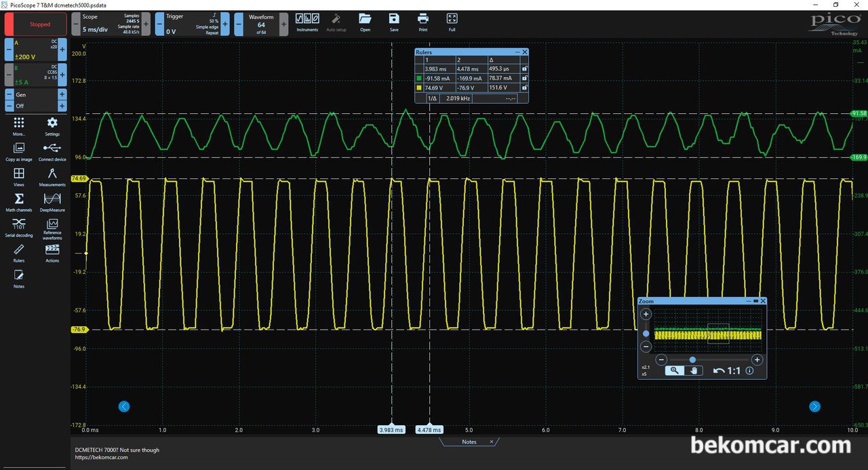Increase channel B range
The image size is (868, 470).
(x=62, y=75)
